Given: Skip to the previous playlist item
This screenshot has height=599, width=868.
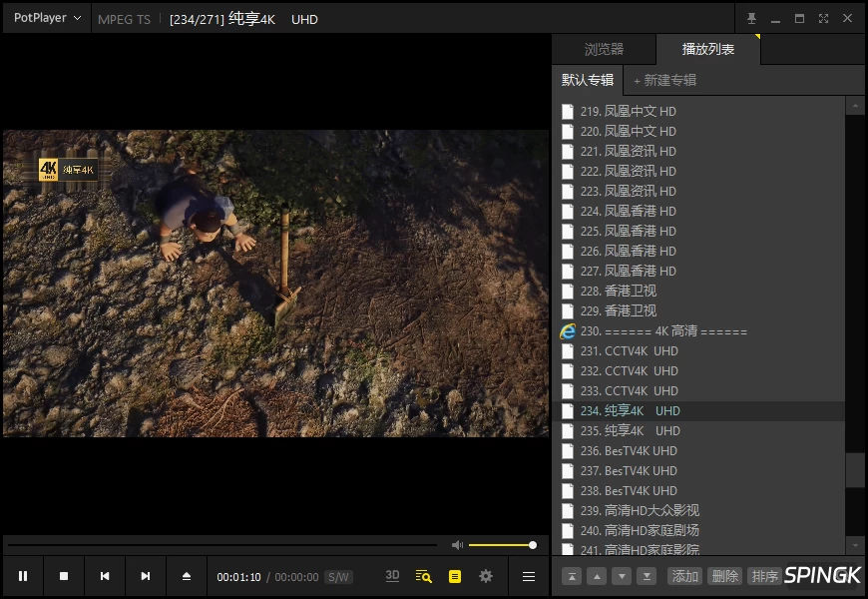Looking at the screenshot, I should click(x=105, y=576).
